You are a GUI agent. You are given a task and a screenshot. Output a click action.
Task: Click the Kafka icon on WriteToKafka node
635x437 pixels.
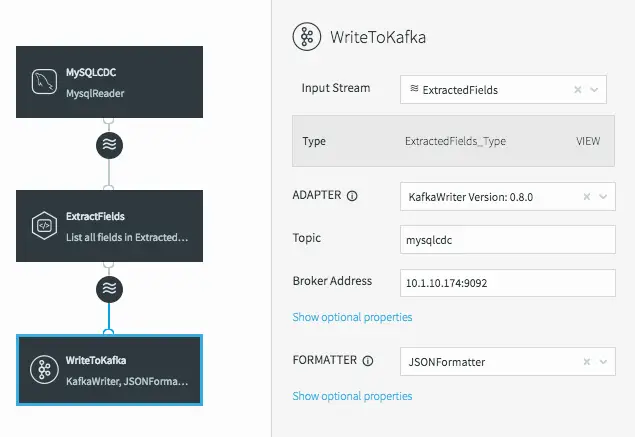click(x=43, y=369)
